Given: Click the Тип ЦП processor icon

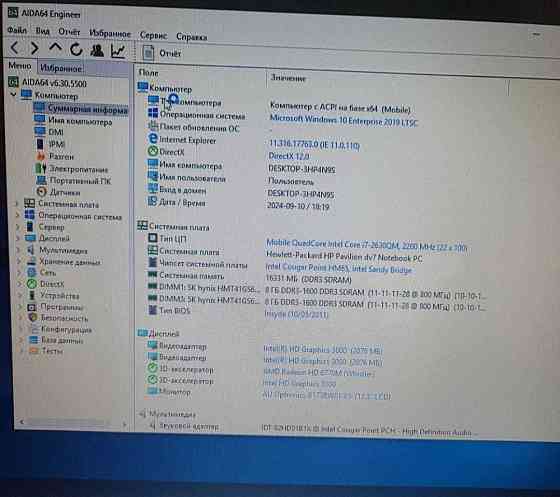Looking at the screenshot, I should coord(153,238).
